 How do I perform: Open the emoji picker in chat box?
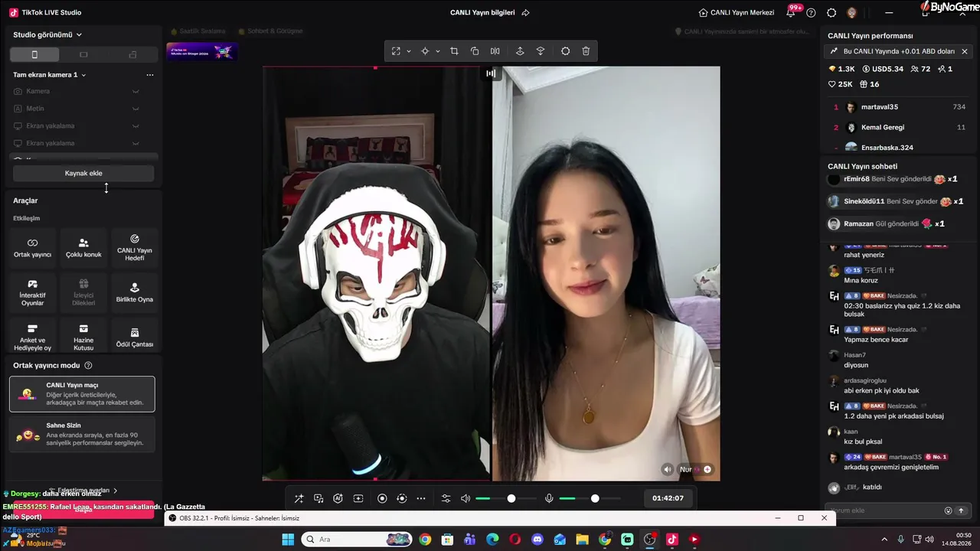(948, 510)
